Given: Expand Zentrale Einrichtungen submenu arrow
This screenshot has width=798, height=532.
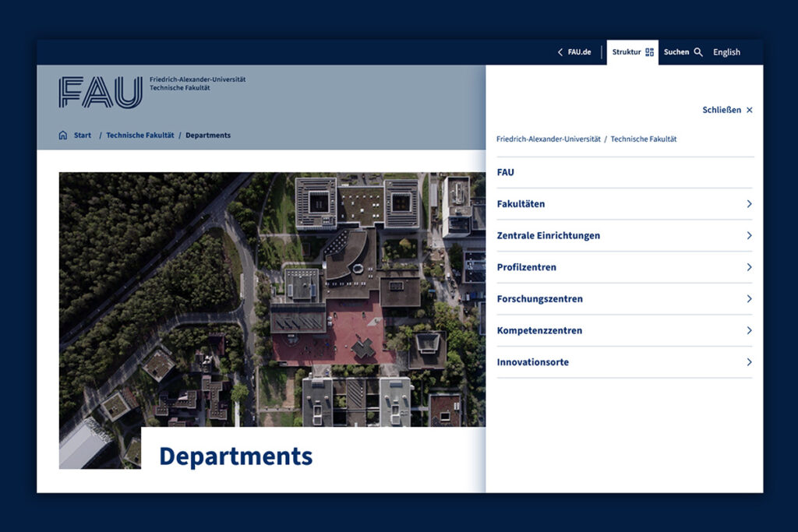Looking at the screenshot, I should 749,236.
